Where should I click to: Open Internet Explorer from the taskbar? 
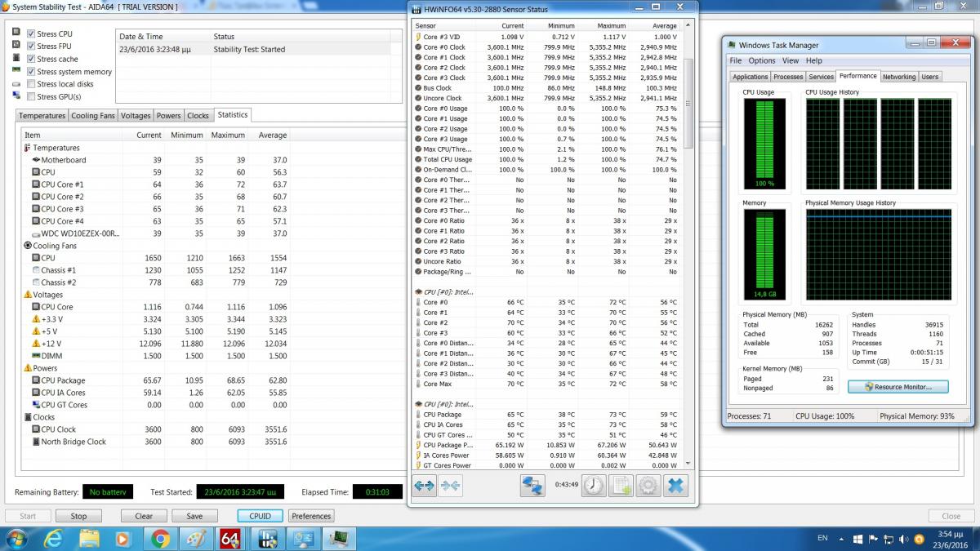(x=54, y=539)
